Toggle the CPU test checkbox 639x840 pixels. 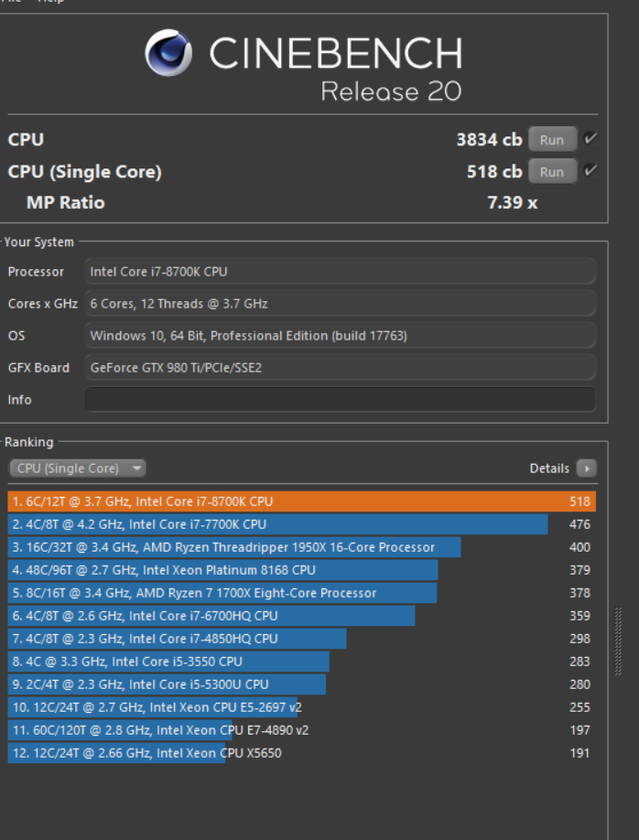(590, 139)
